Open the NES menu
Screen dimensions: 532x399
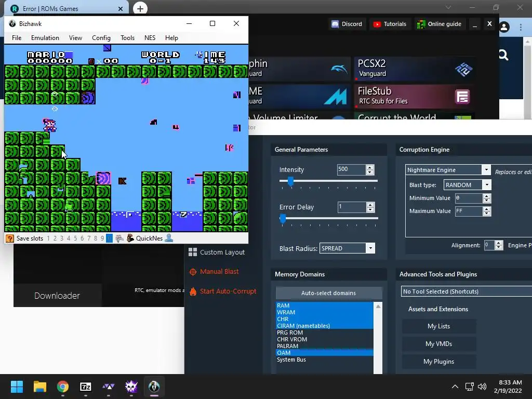coord(150,37)
